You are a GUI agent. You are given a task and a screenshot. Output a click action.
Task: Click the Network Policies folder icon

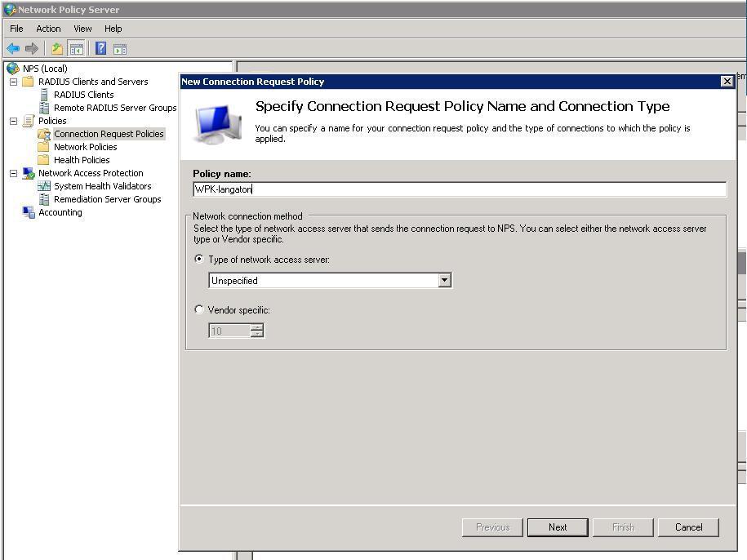click(x=43, y=147)
